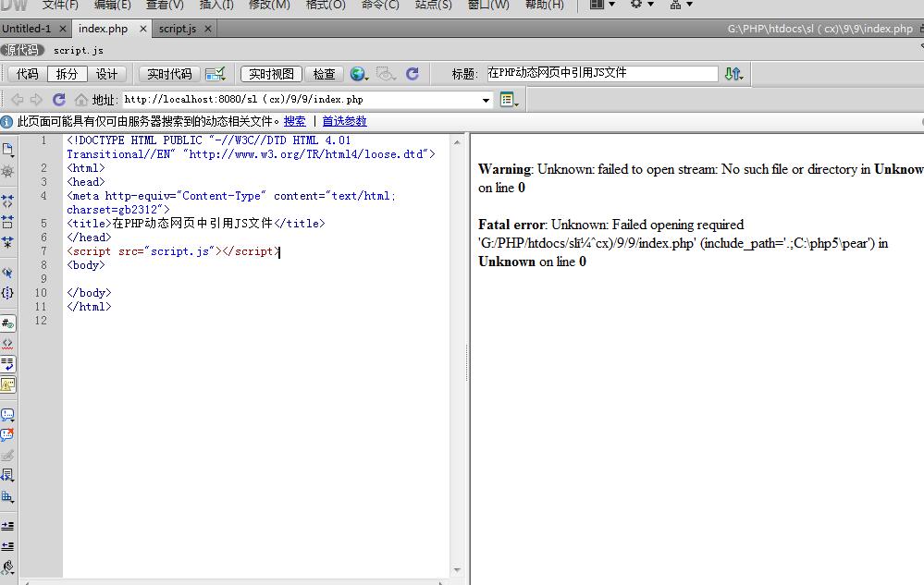The width and height of the screenshot is (924, 585).
Task: Click remove comment icon
Action: 7,435
